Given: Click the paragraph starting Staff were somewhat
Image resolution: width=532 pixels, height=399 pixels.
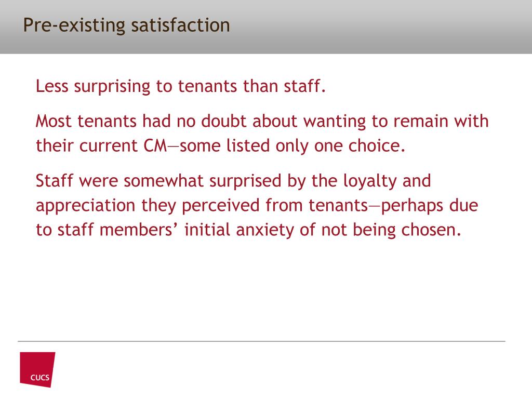Looking at the screenshot, I should click(257, 205).
